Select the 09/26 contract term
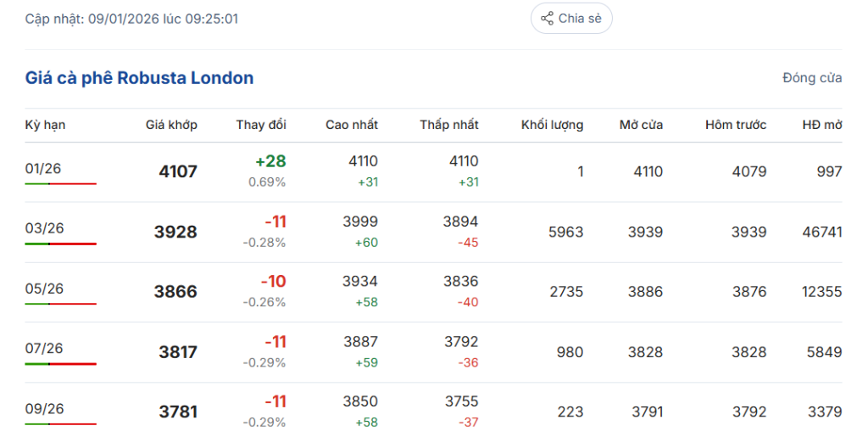Screen dimensions: 868x437 (x=45, y=409)
